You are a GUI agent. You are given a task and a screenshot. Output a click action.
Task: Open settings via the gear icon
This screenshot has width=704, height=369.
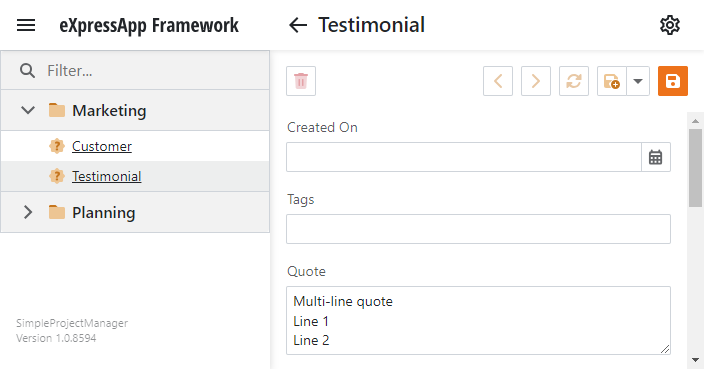click(670, 25)
